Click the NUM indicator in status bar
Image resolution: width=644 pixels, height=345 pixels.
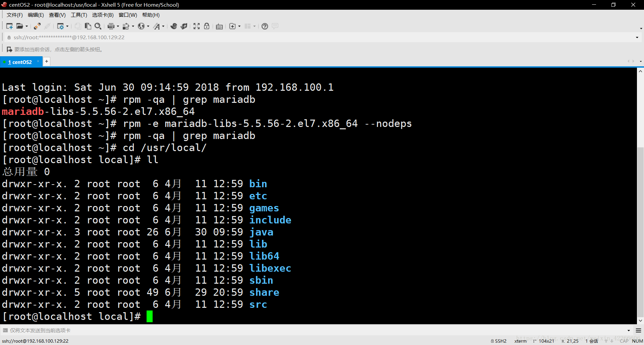pos(637,341)
